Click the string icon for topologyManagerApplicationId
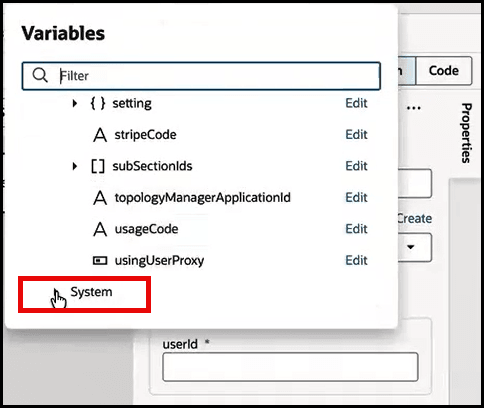 coord(100,198)
